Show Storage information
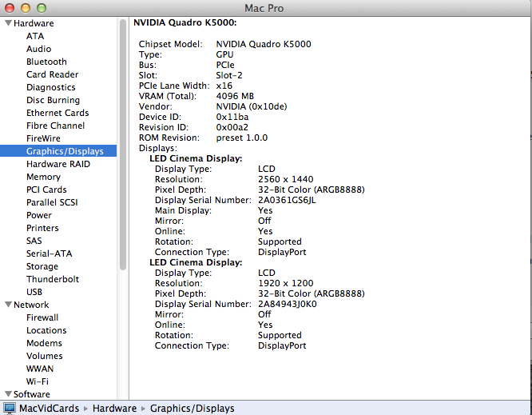Image resolution: width=532 pixels, height=415 pixels. point(42,266)
